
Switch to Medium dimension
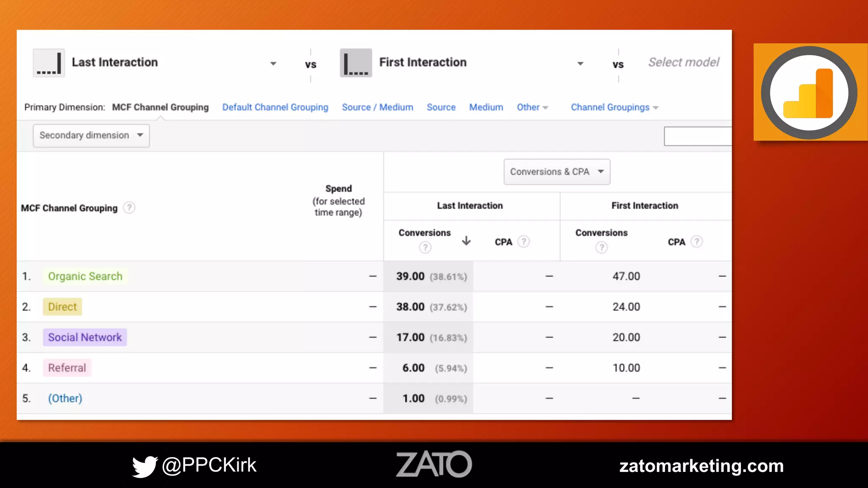coord(486,107)
